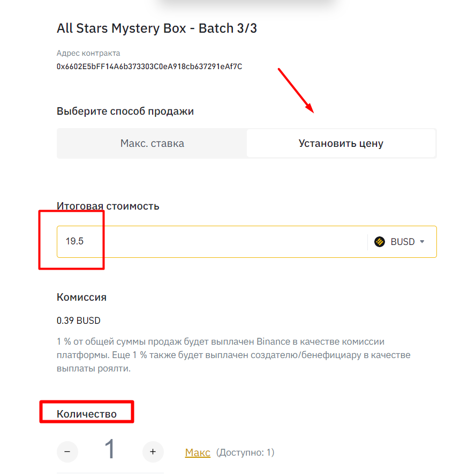Click the Адрес контракта label
Screen dimensions: 468x476
88,53
